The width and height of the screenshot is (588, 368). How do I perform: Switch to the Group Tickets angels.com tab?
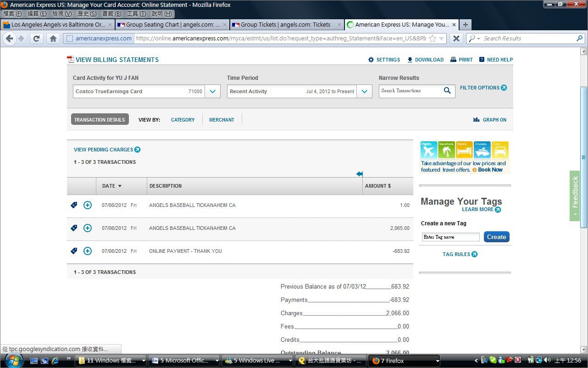pyautogui.click(x=286, y=25)
